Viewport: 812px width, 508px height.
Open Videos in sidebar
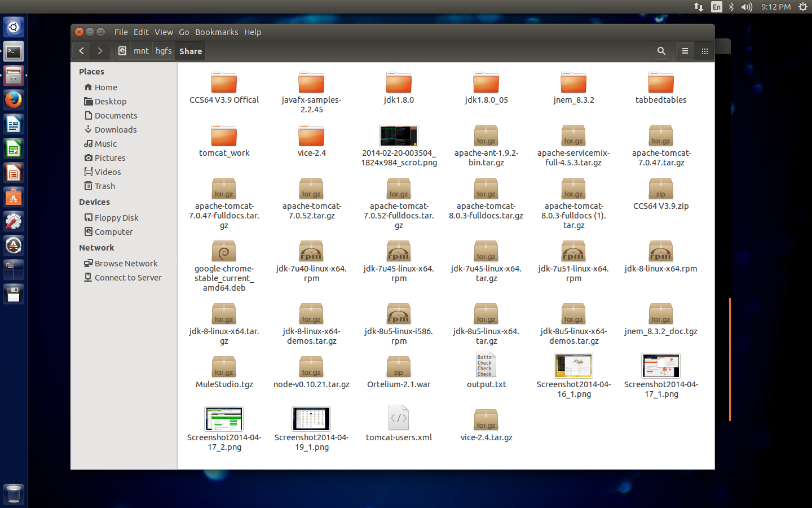103,172
